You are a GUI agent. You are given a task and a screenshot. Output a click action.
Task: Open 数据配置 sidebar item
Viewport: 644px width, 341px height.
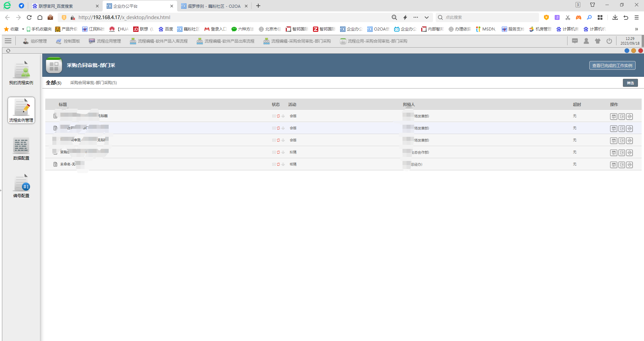pos(21,148)
